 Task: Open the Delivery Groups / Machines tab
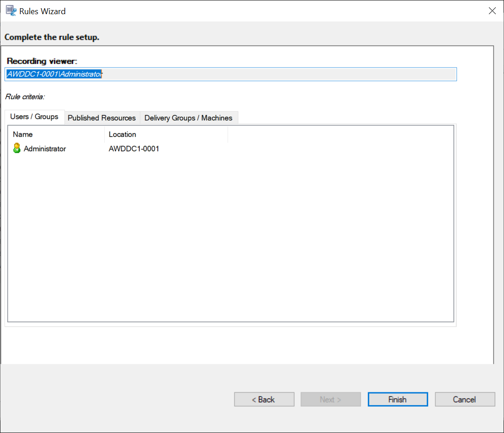(x=188, y=118)
